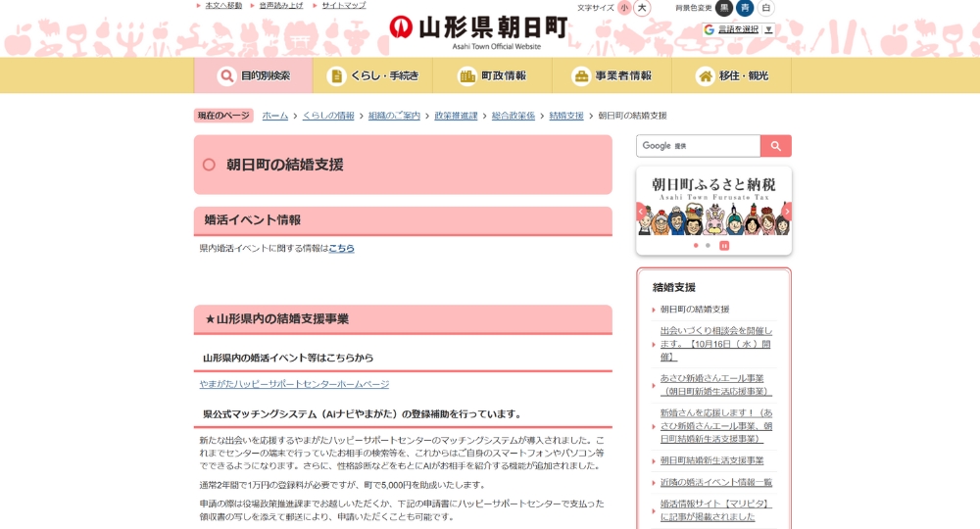Open the 朝日町ふるさと納税 banner
The width and height of the screenshot is (980, 529).
coord(713,205)
